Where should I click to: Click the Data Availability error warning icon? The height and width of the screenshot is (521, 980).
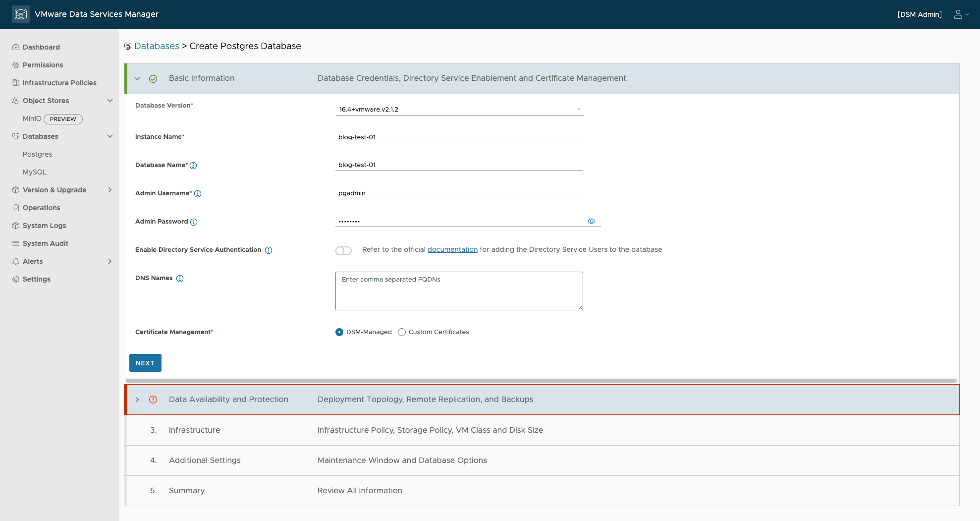coord(153,400)
